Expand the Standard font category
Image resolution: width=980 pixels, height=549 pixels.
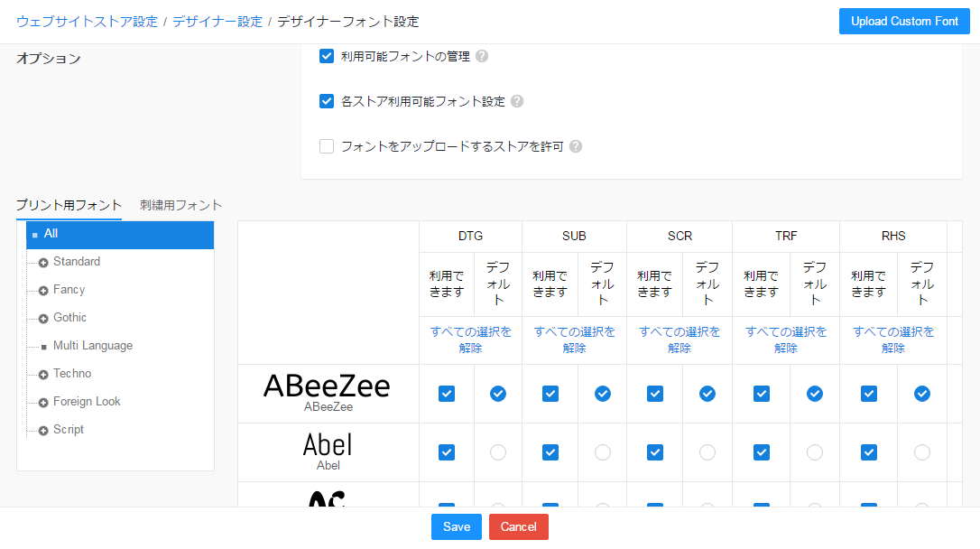[43, 263]
